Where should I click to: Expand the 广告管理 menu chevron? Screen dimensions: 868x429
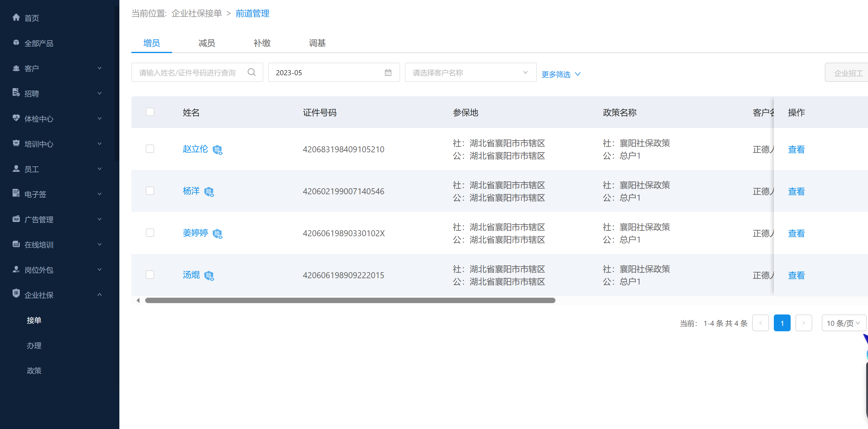click(x=99, y=219)
